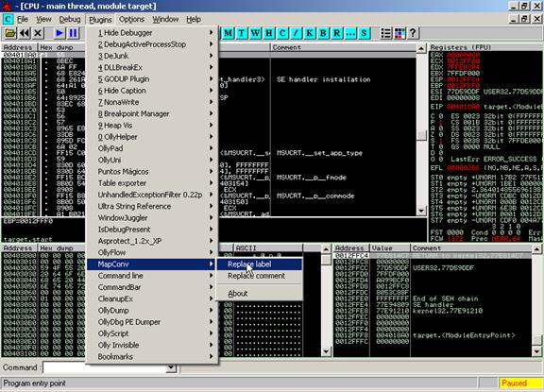Expand the OllyDump plugin submenu
Viewport: 544px width, 392px height.
click(152, 311)
